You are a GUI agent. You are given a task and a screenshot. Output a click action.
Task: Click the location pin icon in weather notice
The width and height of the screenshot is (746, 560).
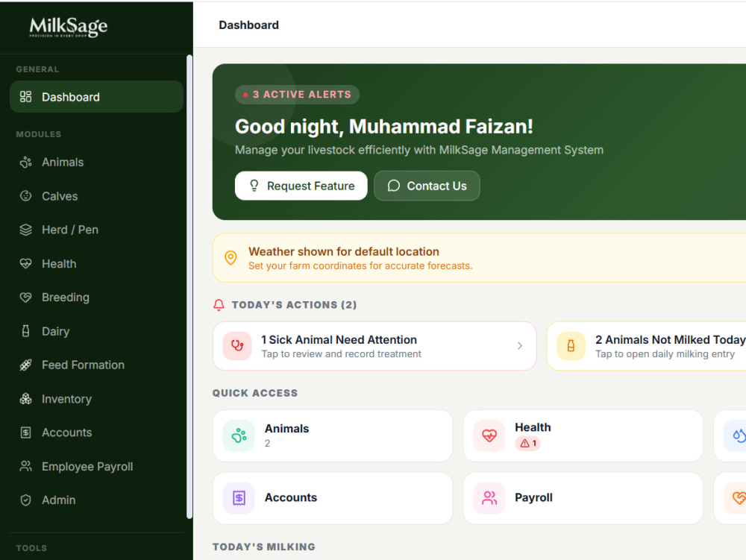pyautogui.click(x=231, y=258)
